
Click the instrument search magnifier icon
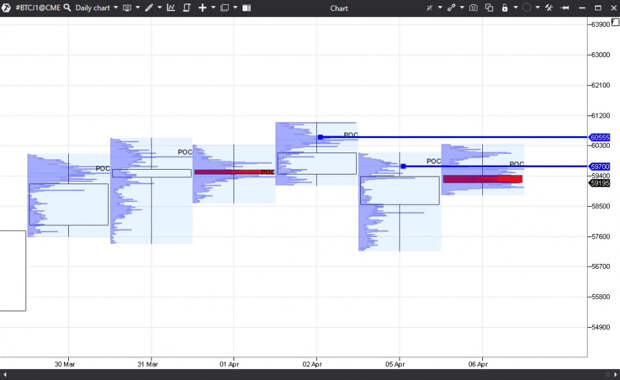(68, 8)
